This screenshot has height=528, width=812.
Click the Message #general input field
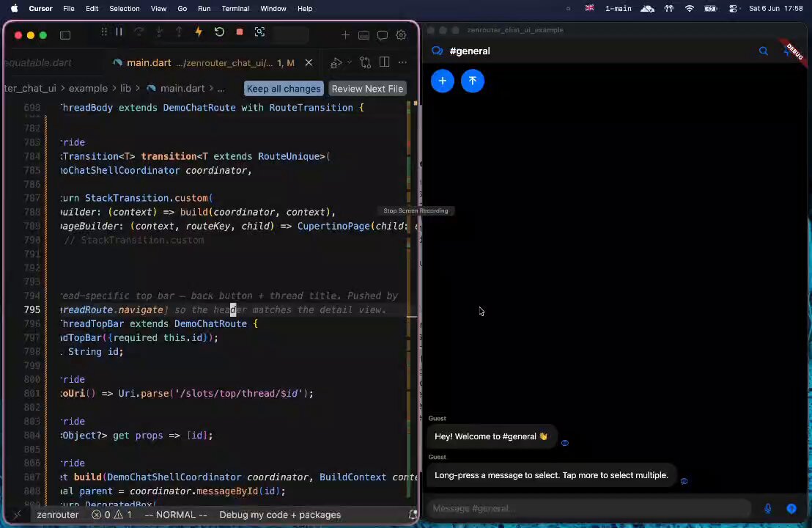point(588,508)
